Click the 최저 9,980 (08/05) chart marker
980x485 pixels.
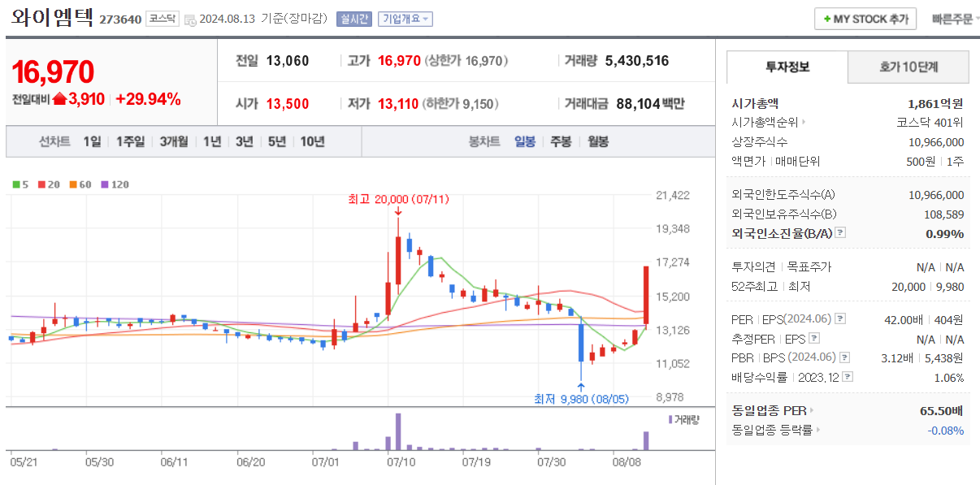(x=580, y=399)
